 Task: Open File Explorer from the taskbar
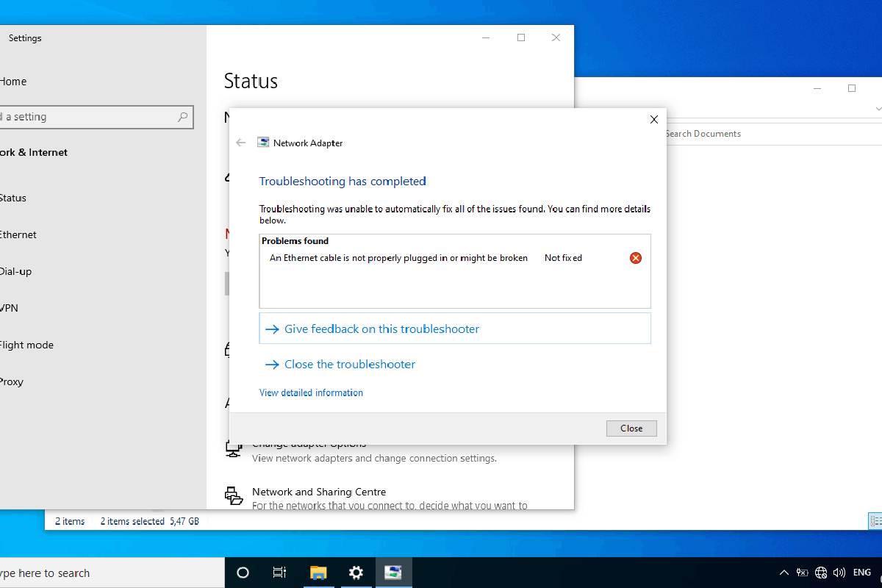coord(318,573)
